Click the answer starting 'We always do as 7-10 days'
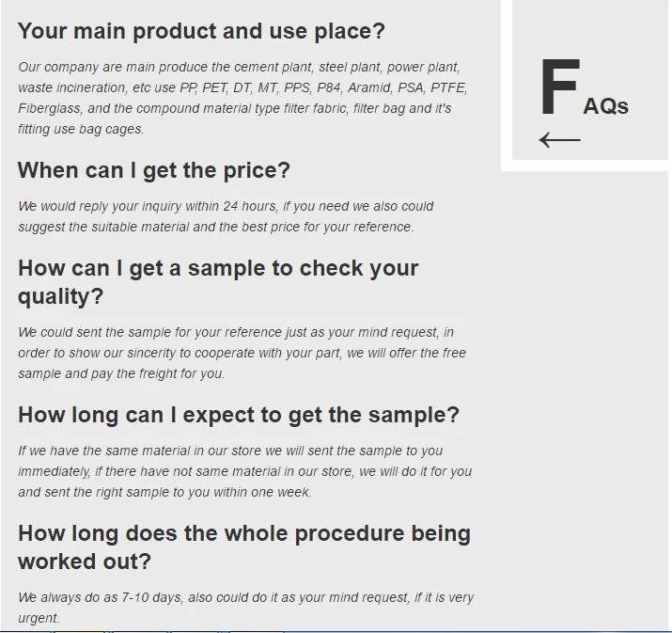 [x=246, y=607]
